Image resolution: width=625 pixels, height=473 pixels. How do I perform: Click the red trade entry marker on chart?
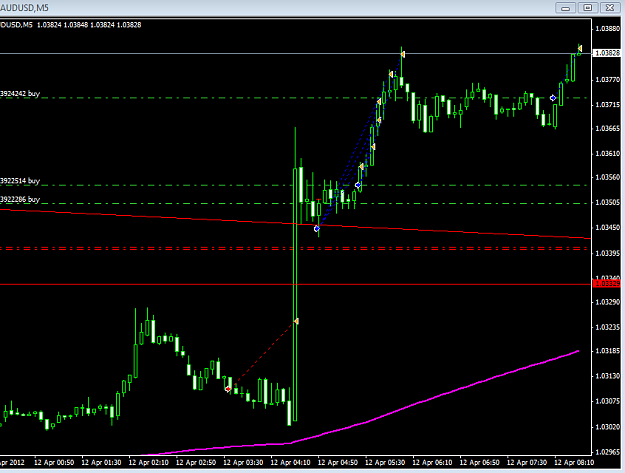[x=228, y=389]
